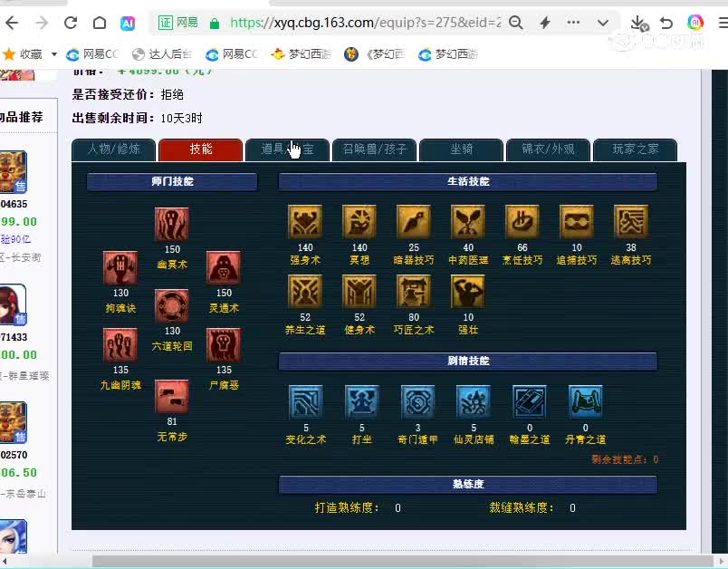Viewport: 728px width, 569px height.
Task: Switch to the 坐骑 tab
Action: point(461,149)
